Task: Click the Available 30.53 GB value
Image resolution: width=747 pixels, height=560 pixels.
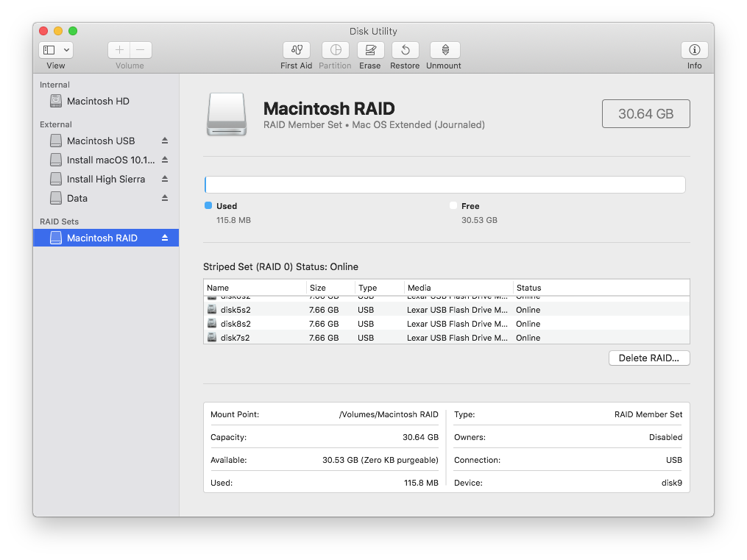Action: pyautogui.click(x=380, y=460)
